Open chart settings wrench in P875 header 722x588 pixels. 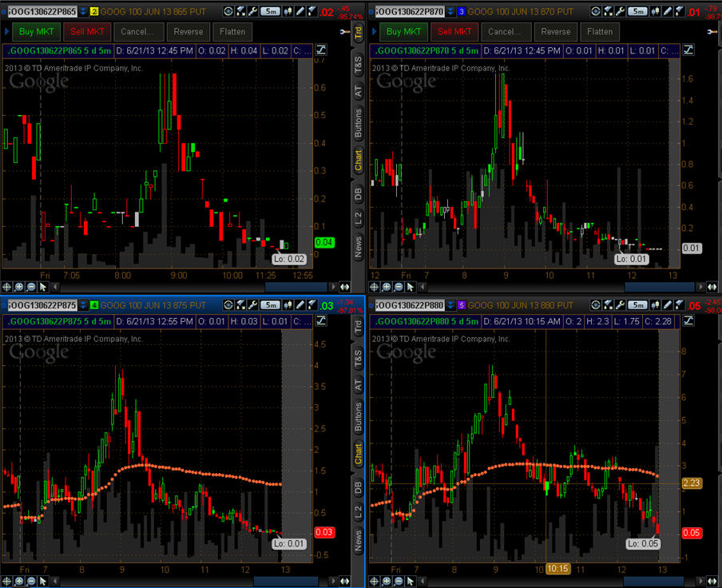pyautogui.click(x=252, y=305)
